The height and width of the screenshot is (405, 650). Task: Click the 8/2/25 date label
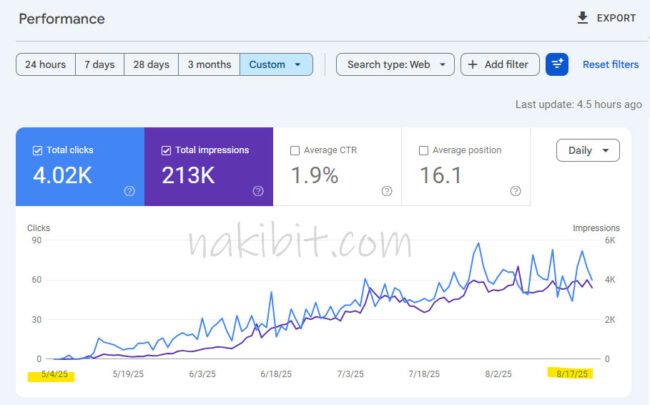click(x=498, y=374)
